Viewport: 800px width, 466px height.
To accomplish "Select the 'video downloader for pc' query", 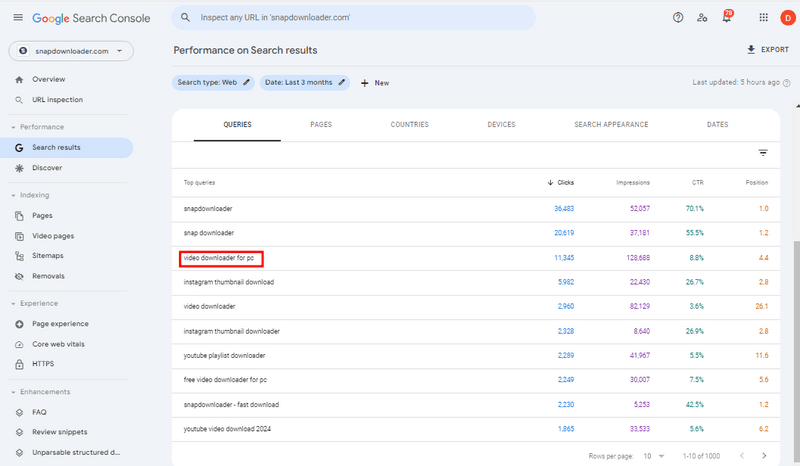I will 219,258.
